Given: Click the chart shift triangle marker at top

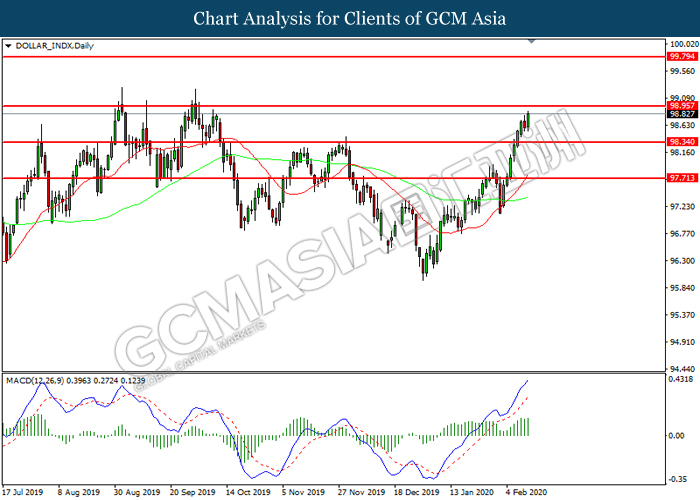Looking at the screenshot, I should 531,42.
